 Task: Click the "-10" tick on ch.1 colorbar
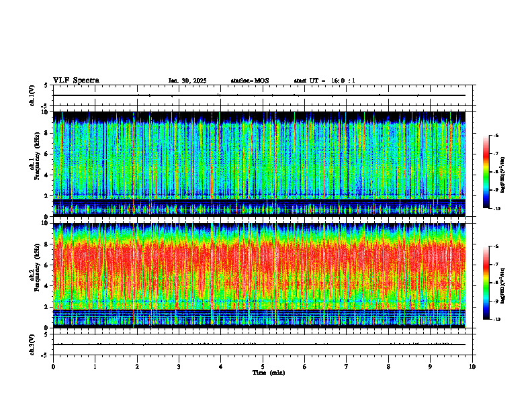(x=496, y=209)
